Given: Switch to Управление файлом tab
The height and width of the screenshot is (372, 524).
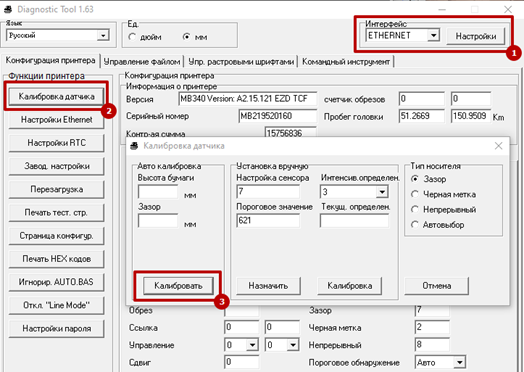Looking at the screenshot, I should [142, 62].
